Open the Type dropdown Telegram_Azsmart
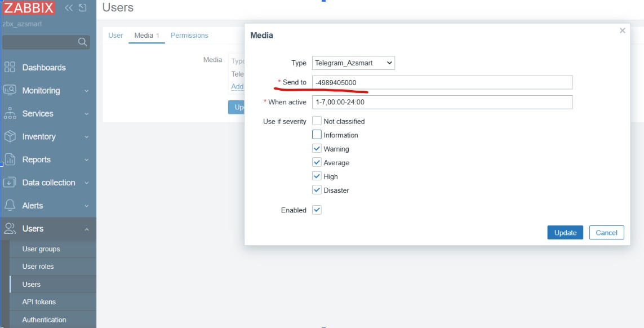 coord(353,63)
